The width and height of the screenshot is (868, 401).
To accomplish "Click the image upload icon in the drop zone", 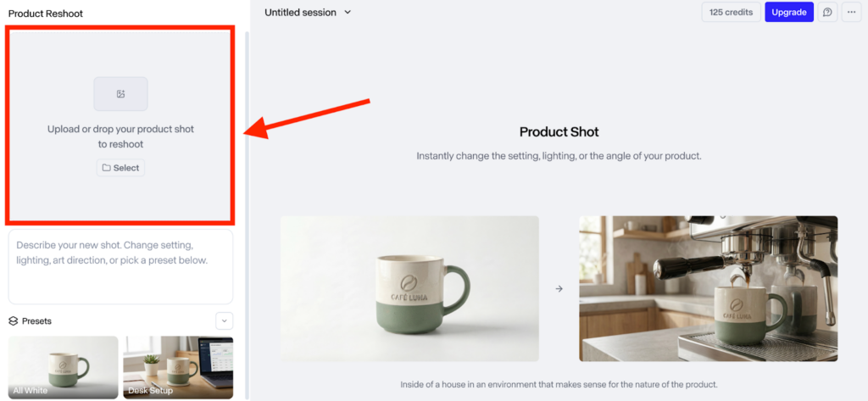I will pyautogui.click(x=120, y=94).
